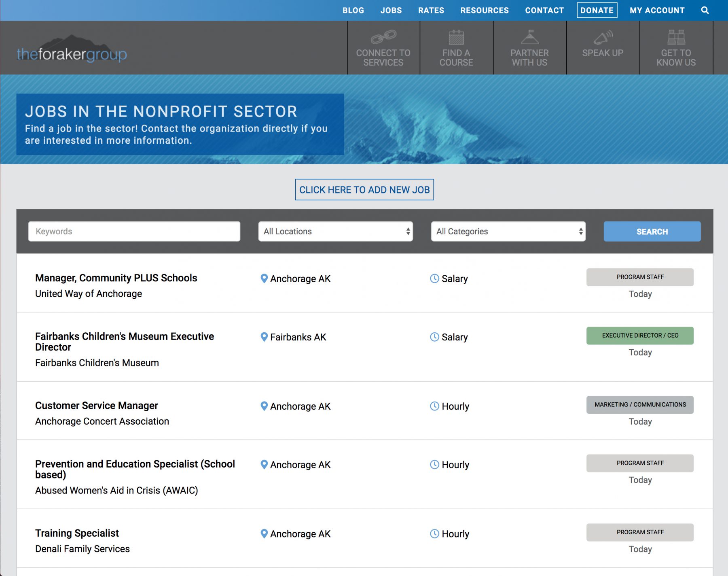The width and height of the screenshot is (728, 576).
Task: Open My Account in top navigation
Action: [x=657, y=11]
